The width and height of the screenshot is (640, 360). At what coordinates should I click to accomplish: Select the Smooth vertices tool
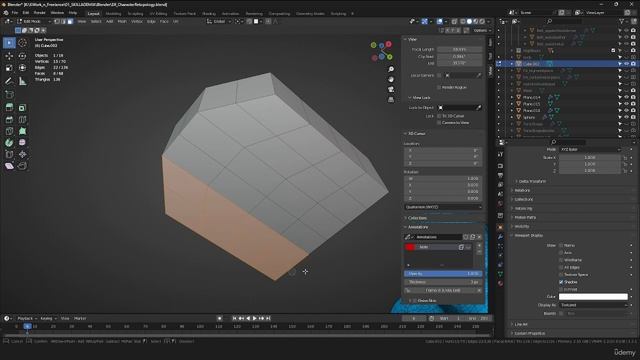click(x=22, y=143)
